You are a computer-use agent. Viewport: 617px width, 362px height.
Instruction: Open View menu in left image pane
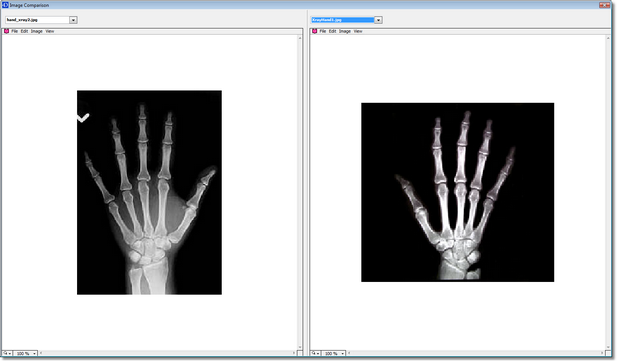[50, 31]
